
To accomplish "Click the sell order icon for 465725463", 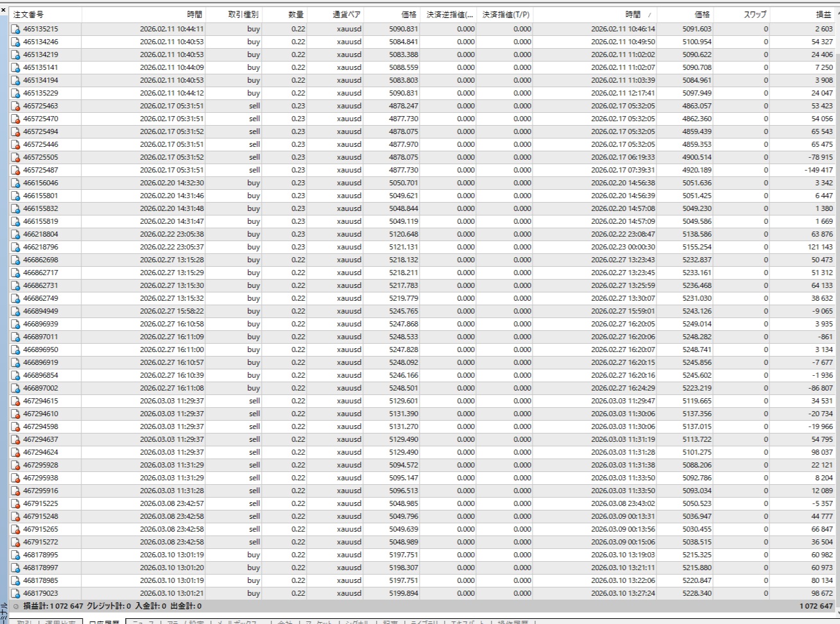I will [x=15, y=106].
